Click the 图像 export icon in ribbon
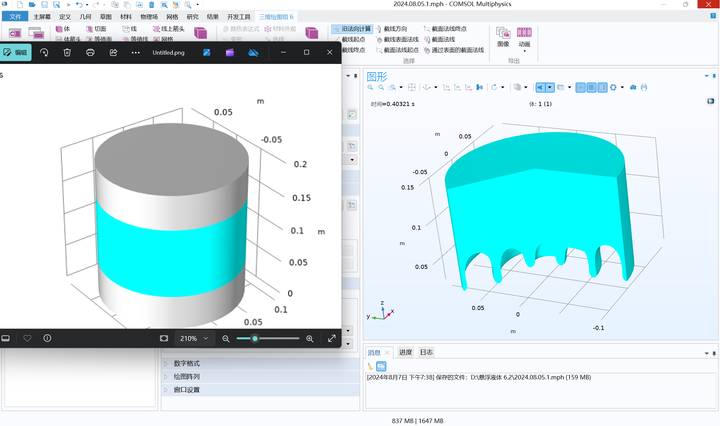Image resolution: width=720 pixels, height=426 pixels. tap(503, 35)
